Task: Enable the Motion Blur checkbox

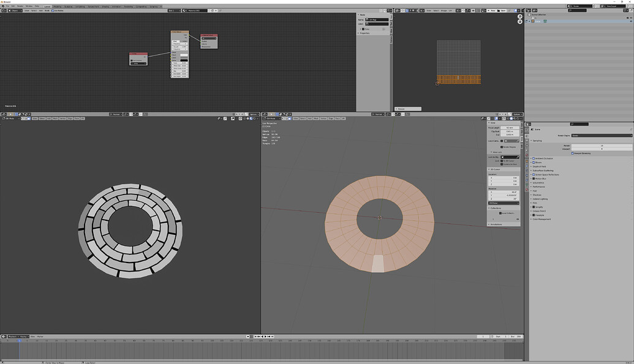Action: pyautogui.click(x=534, y=179)
